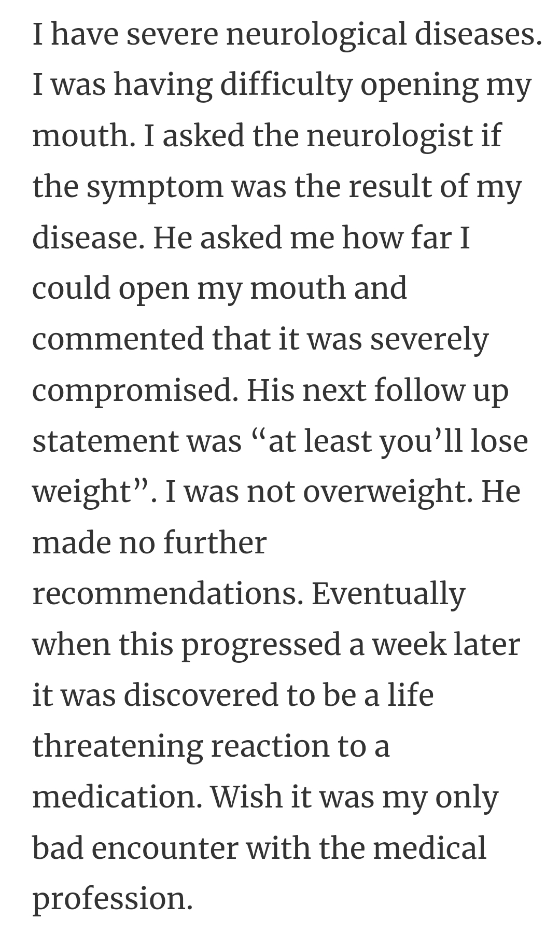This screenshot has width=560, height=933.
Task: Click the word "Eventually"
Action: [x=388, y=593]
